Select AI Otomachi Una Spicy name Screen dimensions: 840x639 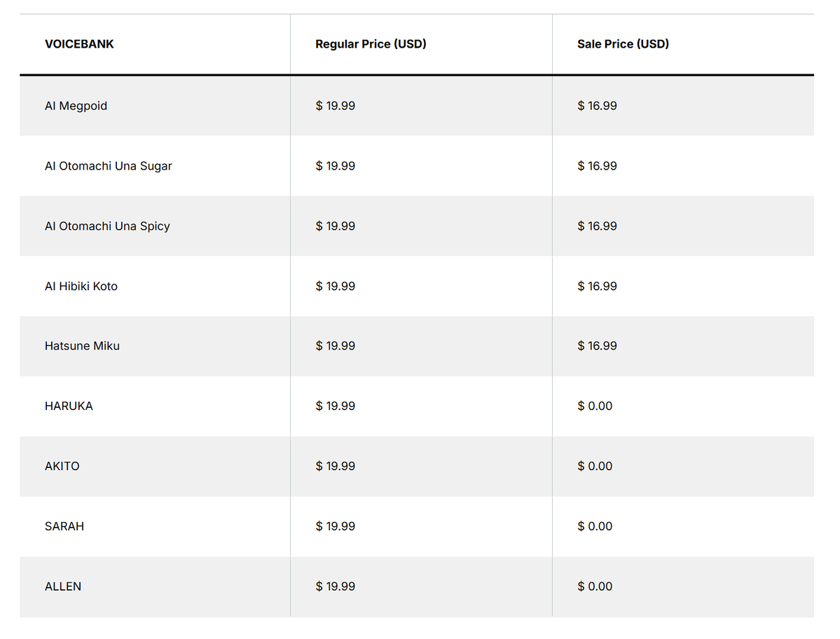pos(107,226)
